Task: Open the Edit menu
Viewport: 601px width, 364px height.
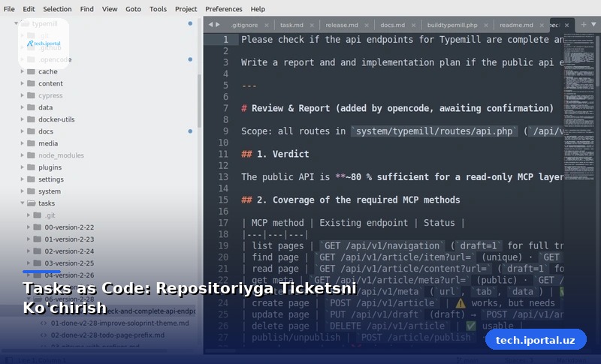Action: tap(29, 9)
